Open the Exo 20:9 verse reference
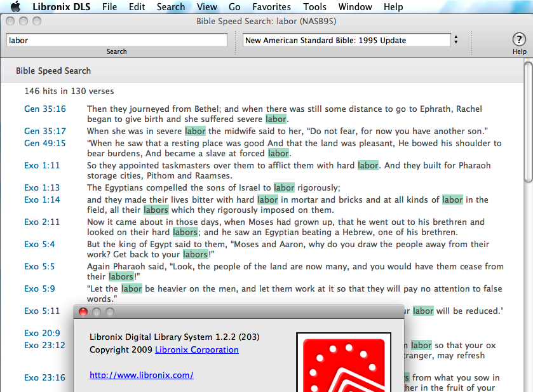 click(x=42, y=333)
